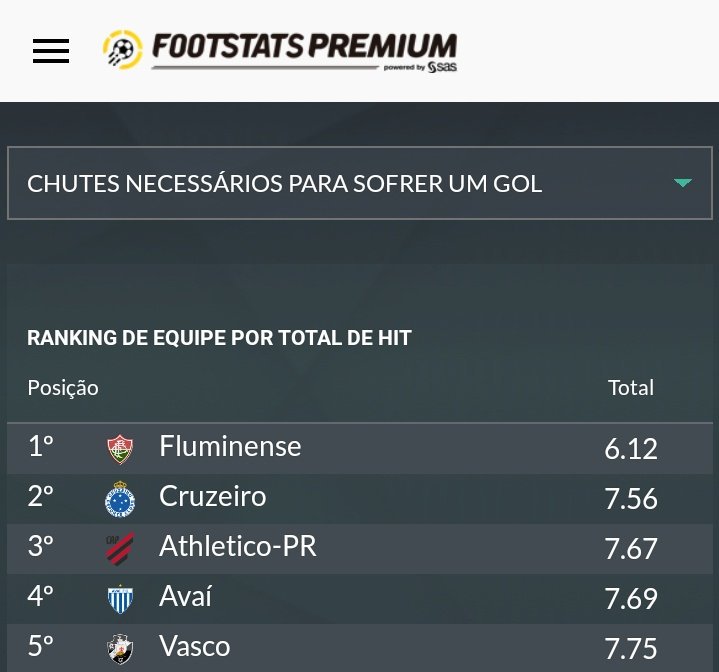Click the Cruzeiro club crest
719x672 pixels.
coord(120,499)
